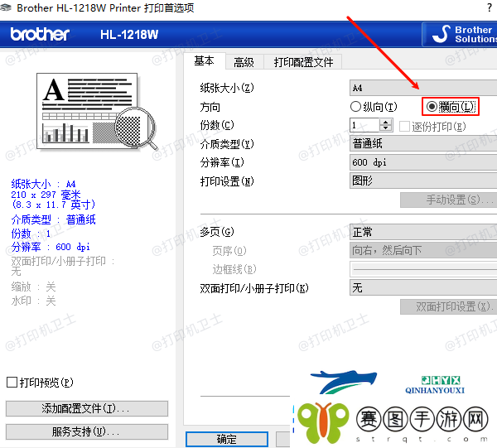Open the 打印设置 图形 dropdown
This screenshot has height=448, width=497.
tap(423, 181)
